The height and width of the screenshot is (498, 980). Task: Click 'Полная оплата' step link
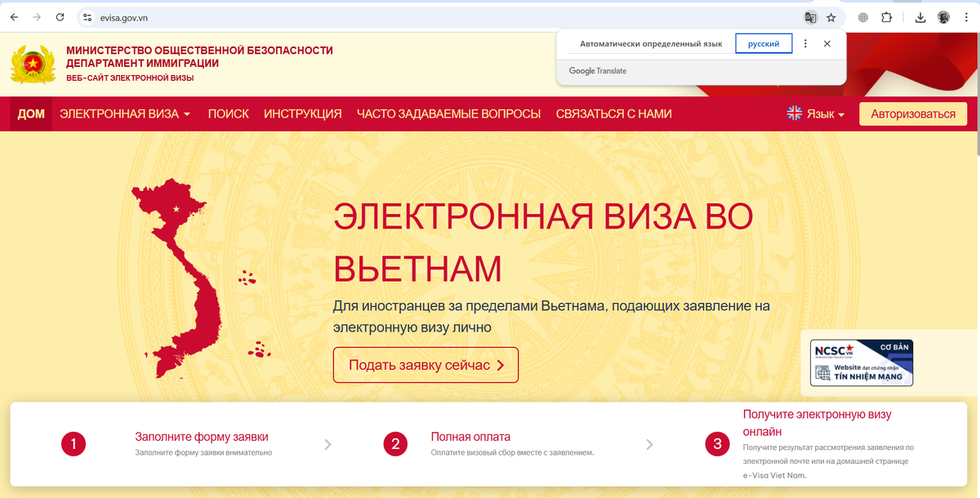(470, 437)
